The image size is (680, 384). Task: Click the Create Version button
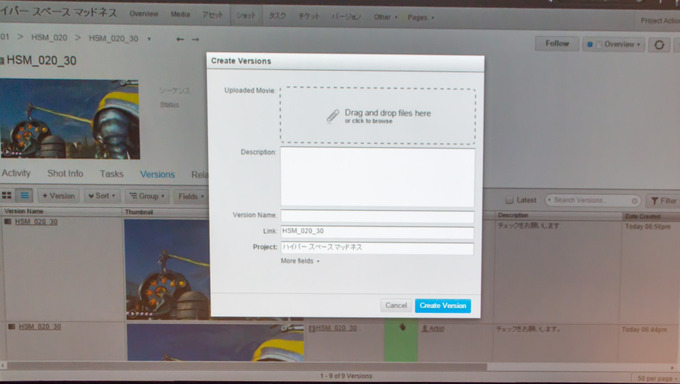443,305
